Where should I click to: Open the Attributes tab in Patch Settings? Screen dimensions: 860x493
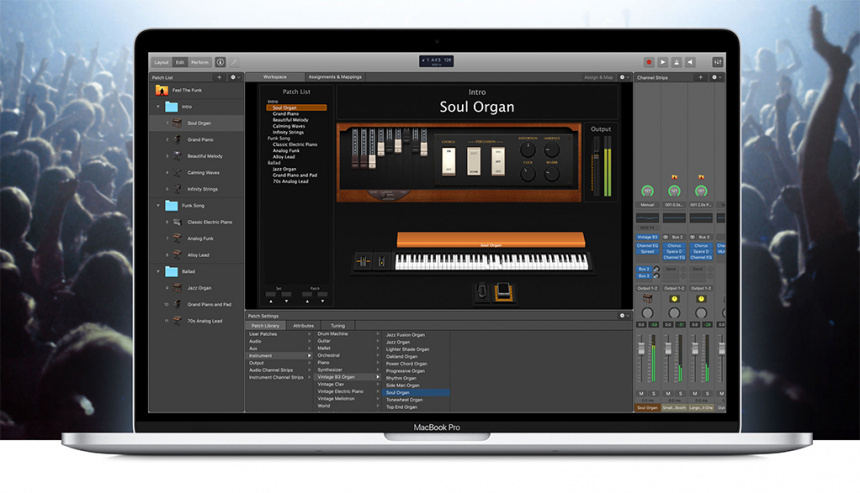(x=303, y=326)
